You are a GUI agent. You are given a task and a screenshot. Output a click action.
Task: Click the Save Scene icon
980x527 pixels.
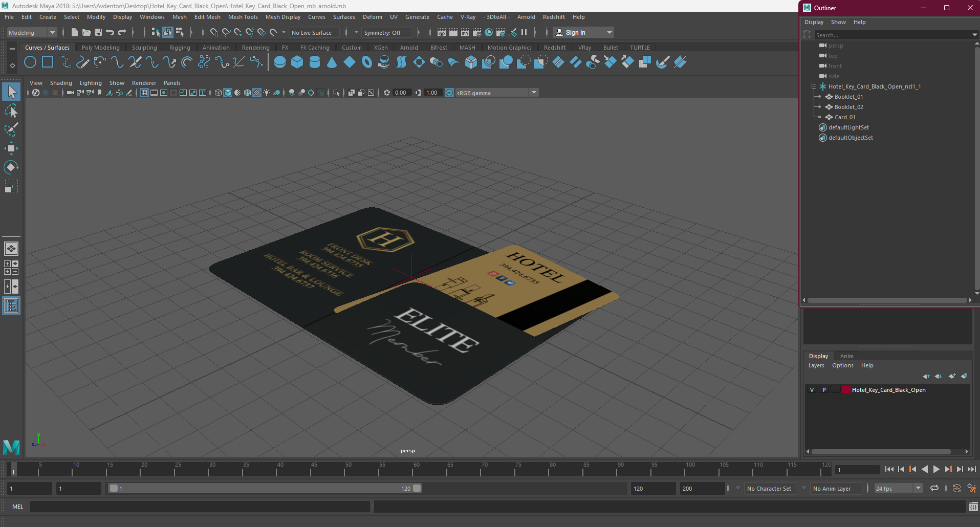coord(98,32)
